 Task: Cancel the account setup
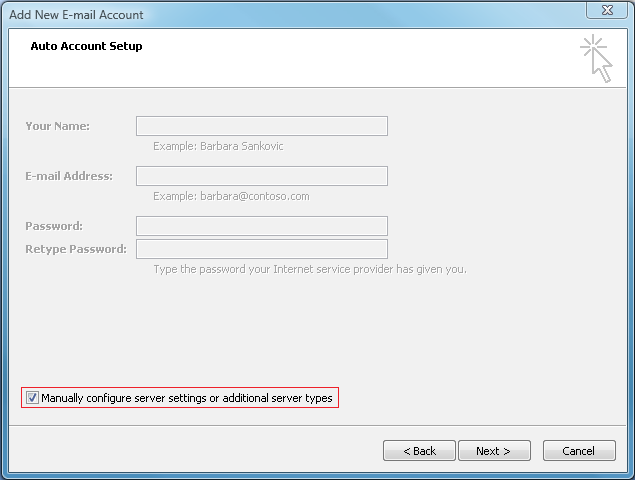578,451
